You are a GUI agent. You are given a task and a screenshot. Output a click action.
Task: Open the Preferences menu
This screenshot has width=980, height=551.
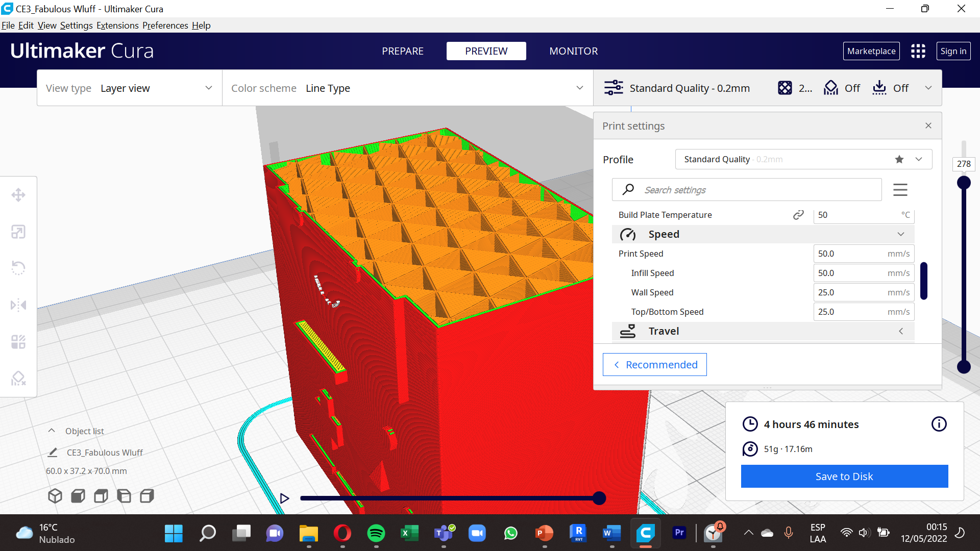[x=165, y=26]
